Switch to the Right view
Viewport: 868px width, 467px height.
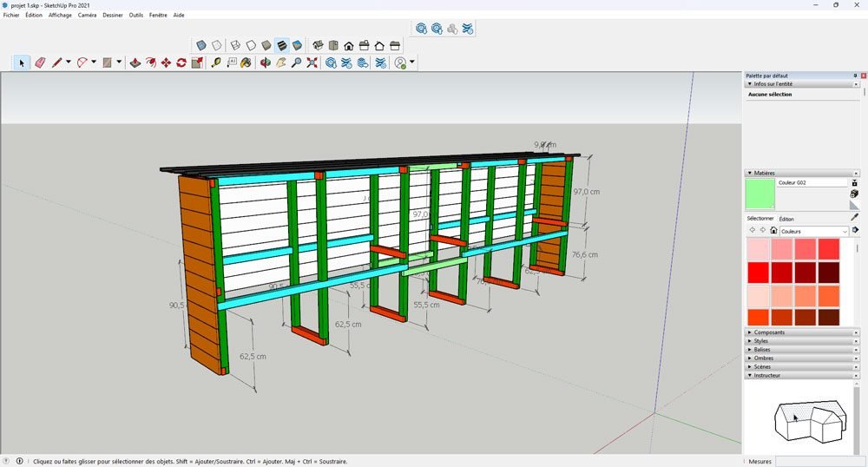click(x=365, y=45)
